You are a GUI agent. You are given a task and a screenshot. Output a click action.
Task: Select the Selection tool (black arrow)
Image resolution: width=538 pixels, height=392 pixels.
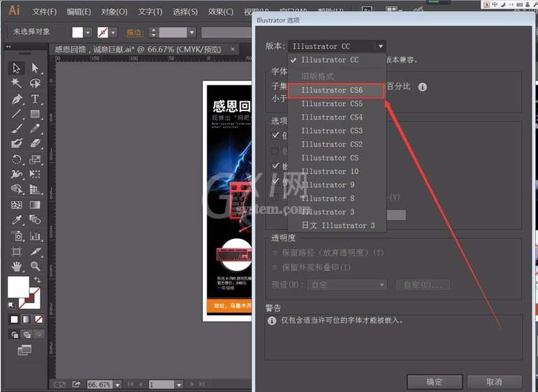tap(16, 68)
